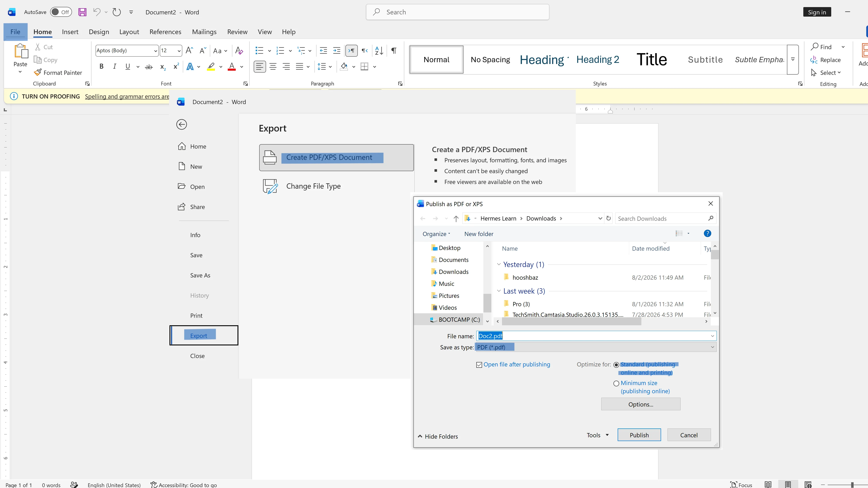Apply Superscript formatting

(x=176, y=66)
